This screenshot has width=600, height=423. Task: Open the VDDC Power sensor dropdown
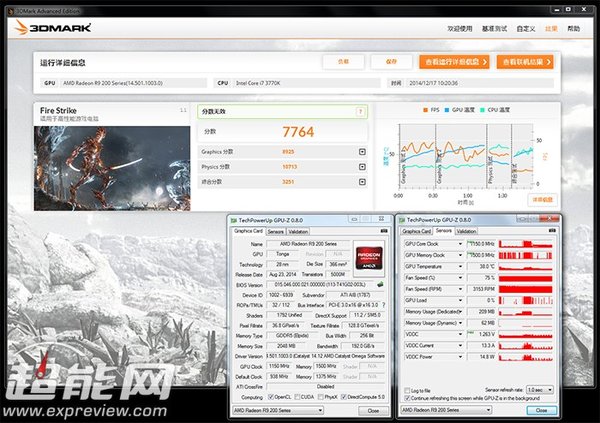pyautogui.click(x=460, y=357)
